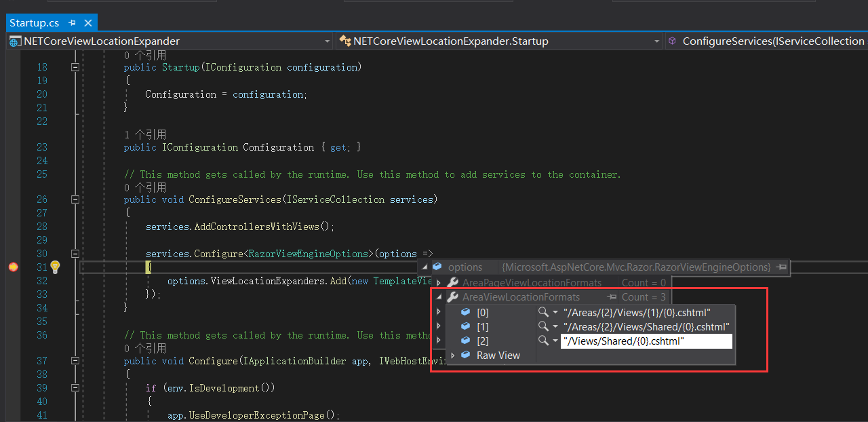Click the Startup class icon in navigation bar
Viewport: 868px width, 422px height.
pyautogui.click(x=344, y=41)
